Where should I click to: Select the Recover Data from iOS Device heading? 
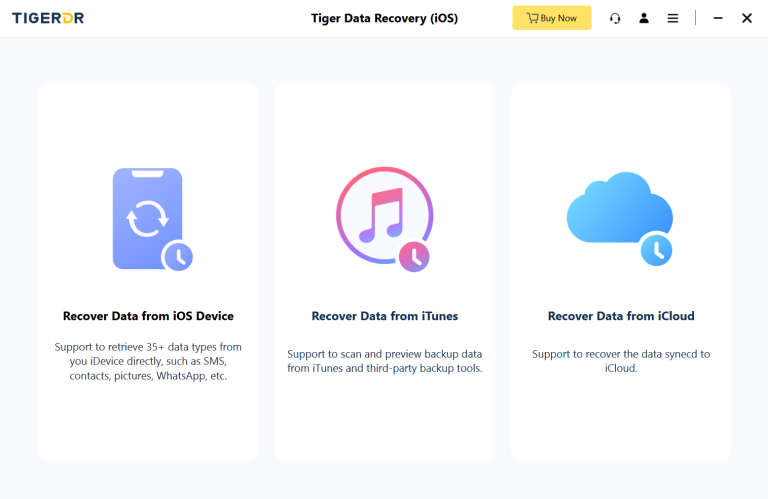point(148,316)
